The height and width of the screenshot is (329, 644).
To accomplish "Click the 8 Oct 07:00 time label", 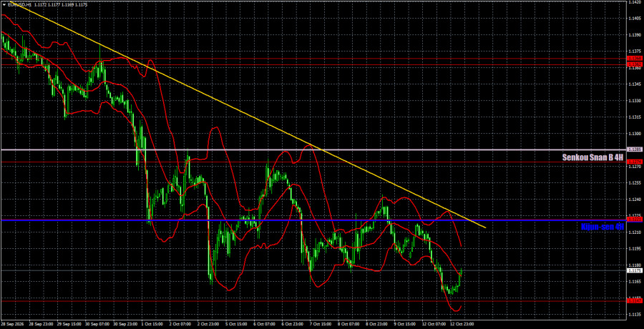I will click(347, 324).
